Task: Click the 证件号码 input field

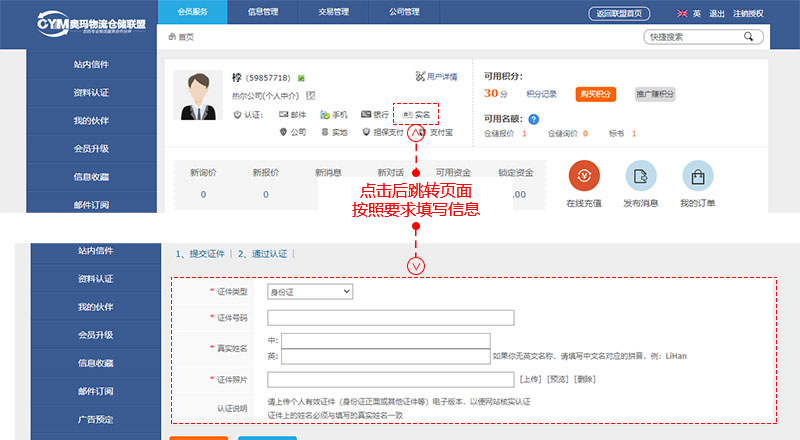Action: 390,318
